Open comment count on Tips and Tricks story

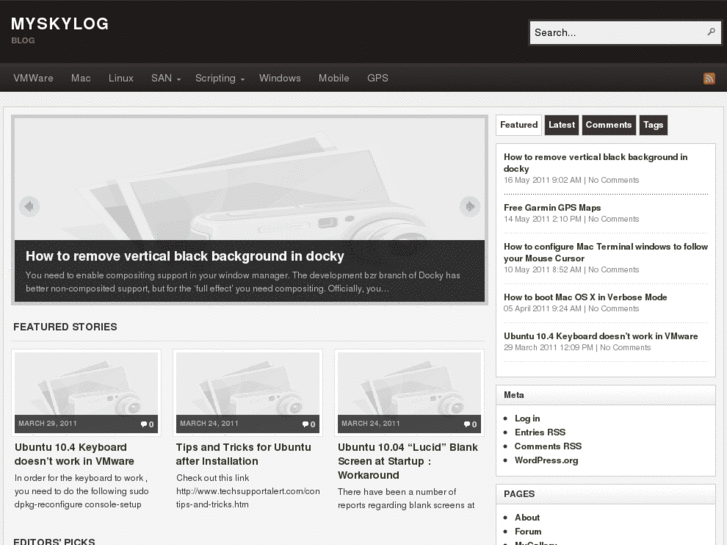point(309,424)
